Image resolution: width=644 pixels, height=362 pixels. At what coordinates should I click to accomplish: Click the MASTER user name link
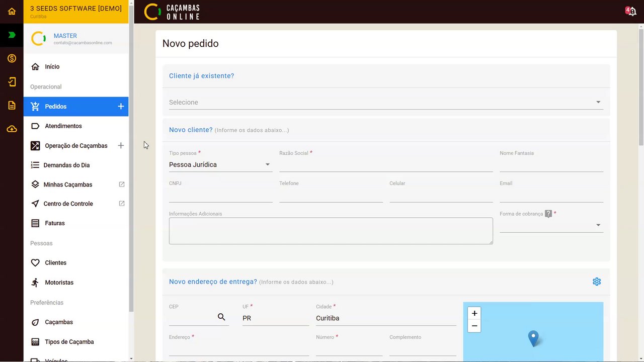click(x=65, y=36)
